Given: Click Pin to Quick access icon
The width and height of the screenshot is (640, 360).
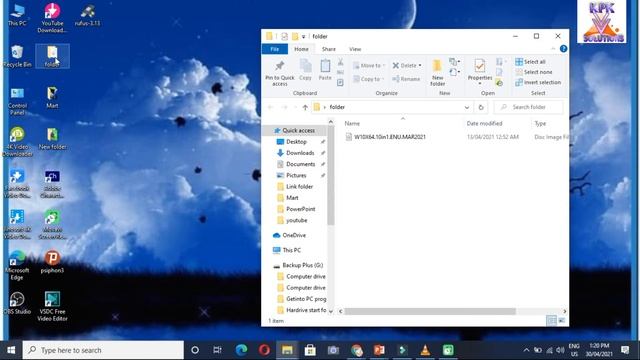Looking at the screenshot, I should click(x=280, y=73).
